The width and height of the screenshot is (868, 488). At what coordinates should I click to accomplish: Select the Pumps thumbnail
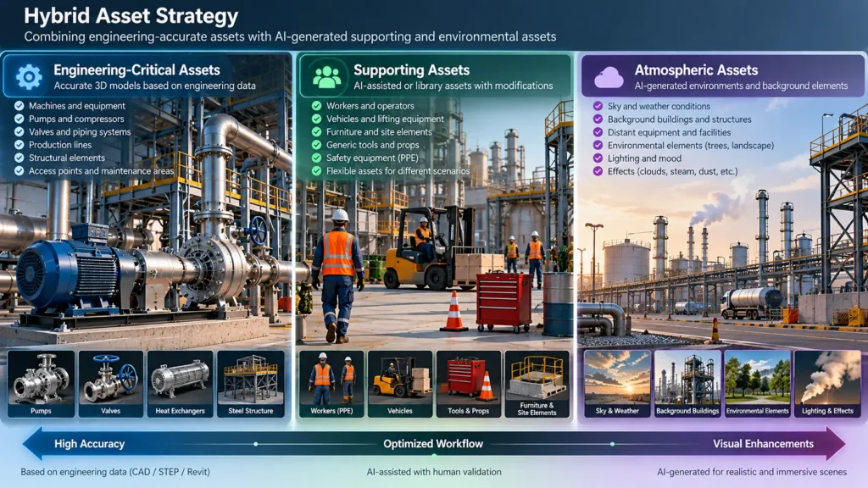(x=41, y=384)
